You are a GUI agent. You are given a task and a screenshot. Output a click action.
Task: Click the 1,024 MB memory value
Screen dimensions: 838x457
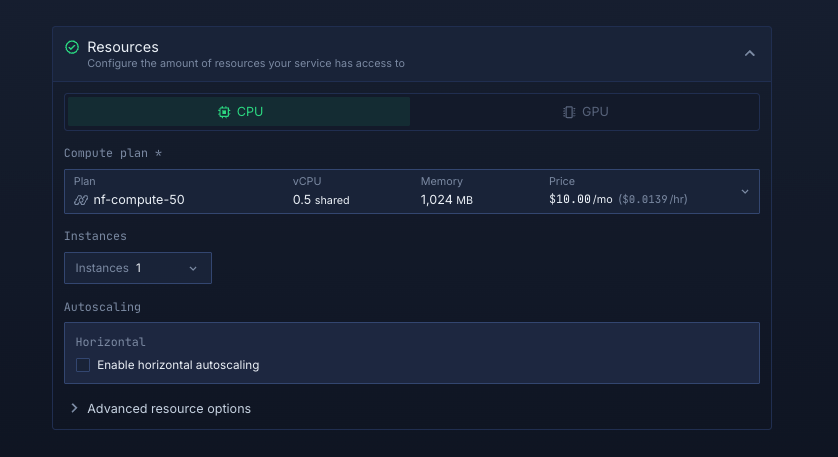pyautogui.click(x=446, y=200)
